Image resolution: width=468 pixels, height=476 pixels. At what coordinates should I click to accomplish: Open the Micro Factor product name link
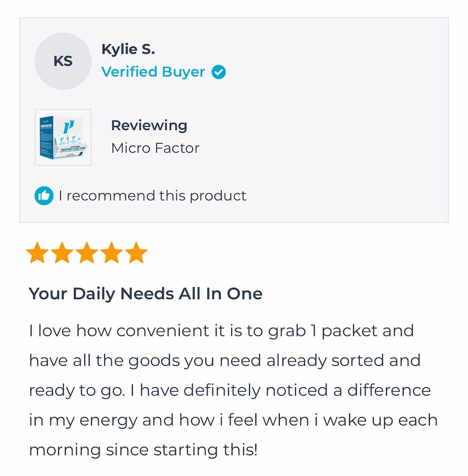click(x=155, y=148)
